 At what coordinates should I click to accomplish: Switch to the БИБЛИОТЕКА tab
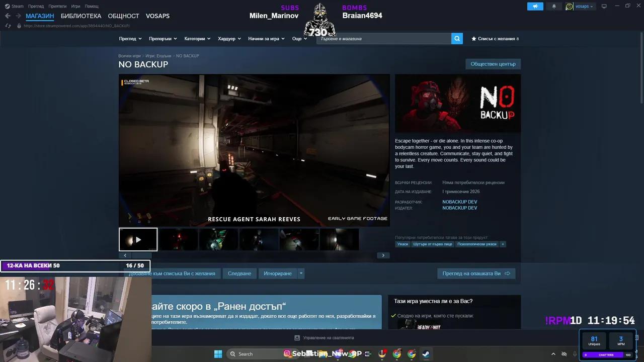click(x=81, y=16)
